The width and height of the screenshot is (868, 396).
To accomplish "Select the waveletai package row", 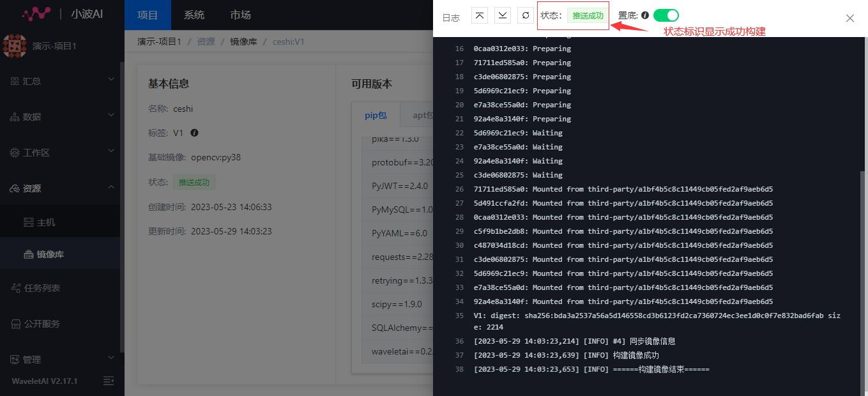I will pyautogui.click(x=397, y=351).
